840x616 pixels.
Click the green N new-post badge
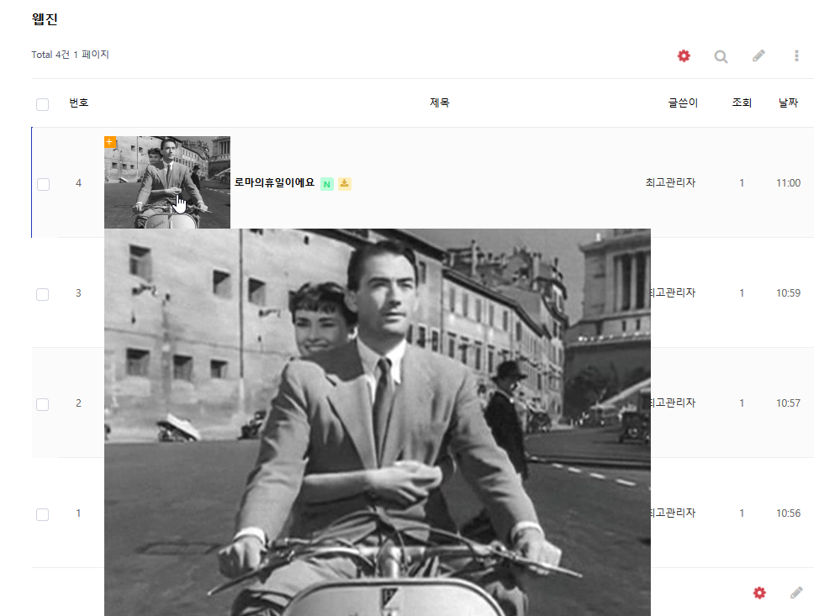327,183
